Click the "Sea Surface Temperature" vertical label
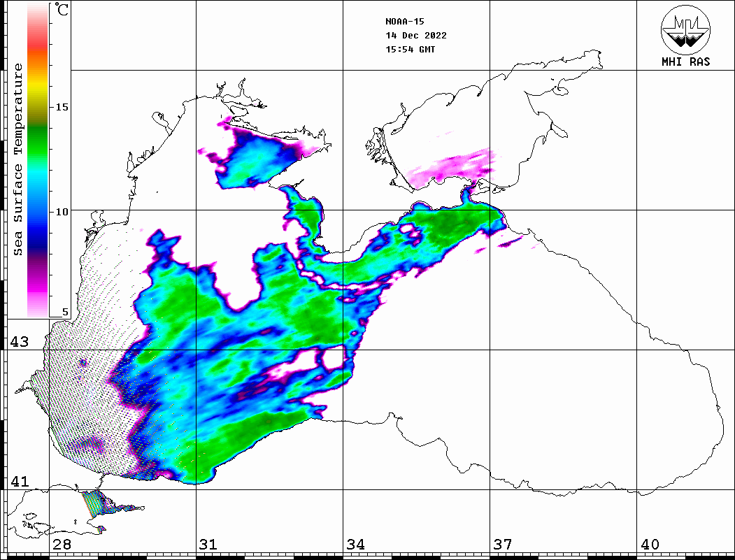This screenshot has height=560, width=735. 17,159
